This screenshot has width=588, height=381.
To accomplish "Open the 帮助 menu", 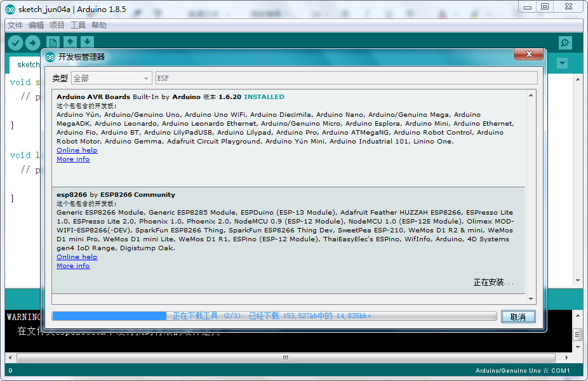I will coord(99,25).
